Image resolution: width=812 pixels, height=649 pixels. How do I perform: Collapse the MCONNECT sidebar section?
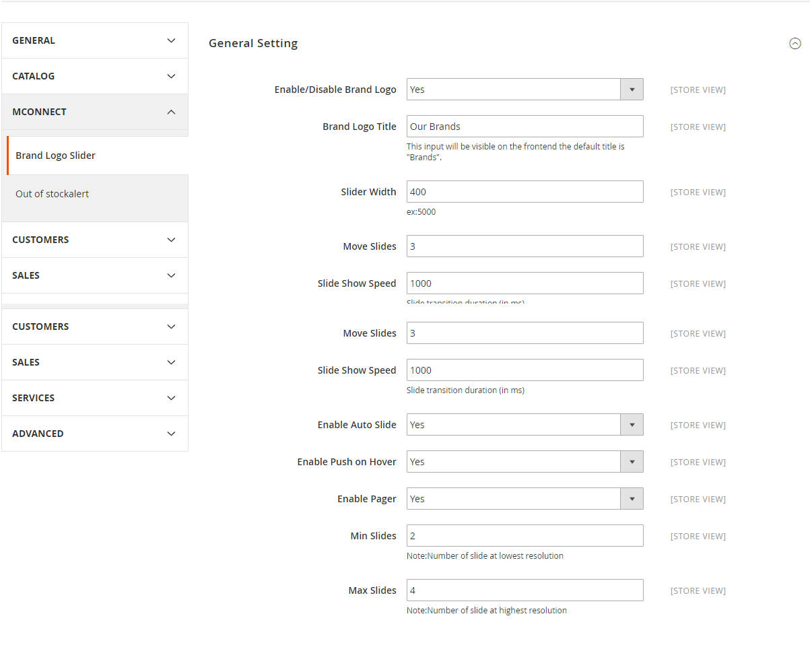94,112
